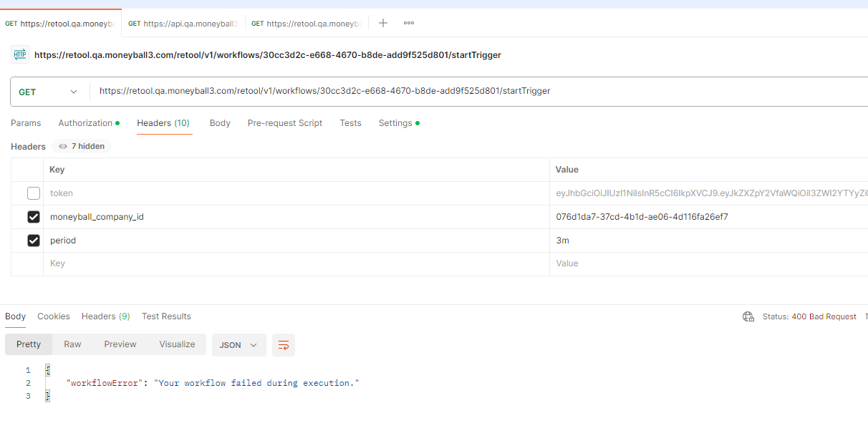Click the request URL input field
868x441 pixels.
click(x=478, y=92)
